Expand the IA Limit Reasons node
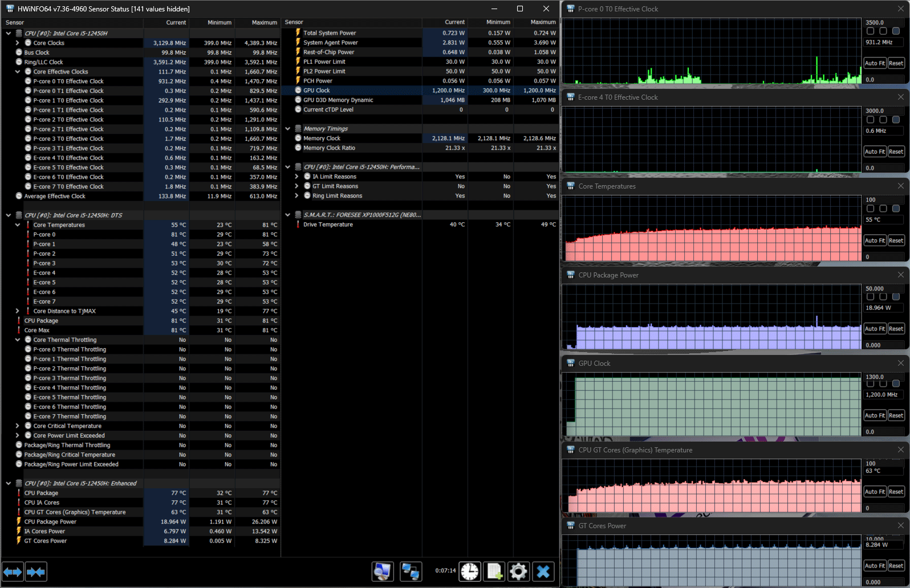Viewport: 910px width, 588px height. (296, 177)
